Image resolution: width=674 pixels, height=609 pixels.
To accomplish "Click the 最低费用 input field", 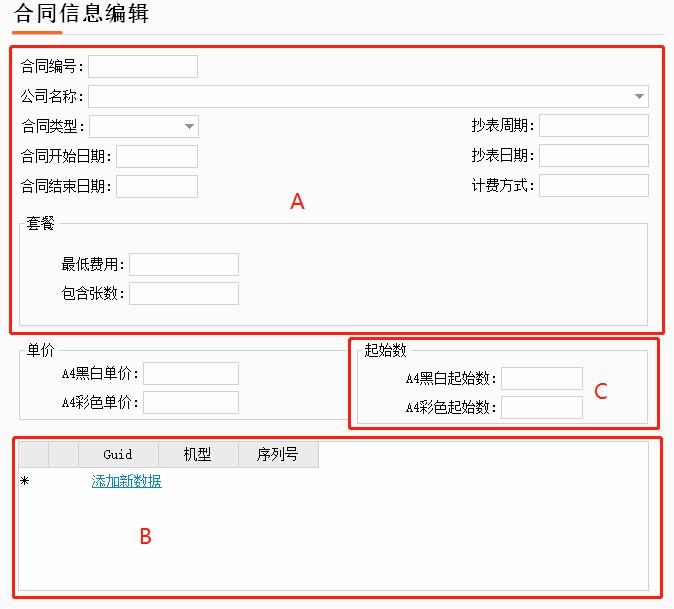I will pyautogui.click(x=184, y=264).
